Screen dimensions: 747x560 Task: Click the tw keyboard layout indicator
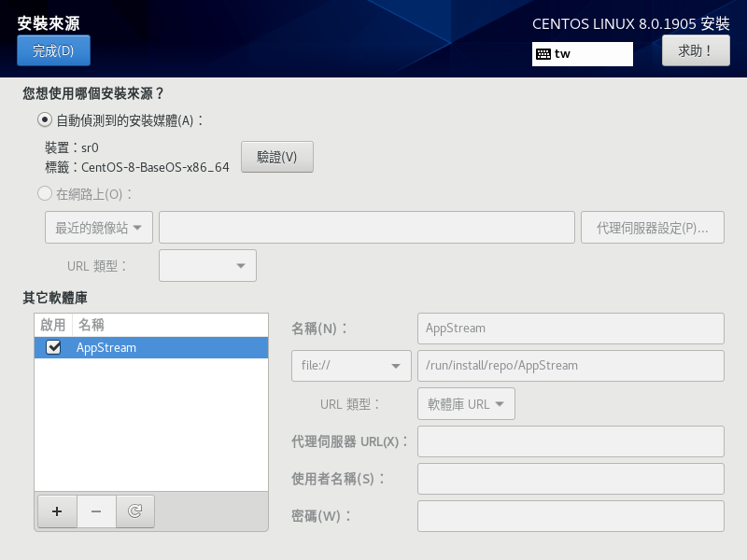582,54
